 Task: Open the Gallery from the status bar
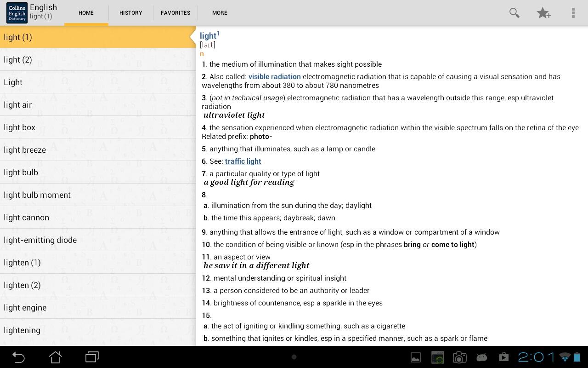click(x=416, y=357)
